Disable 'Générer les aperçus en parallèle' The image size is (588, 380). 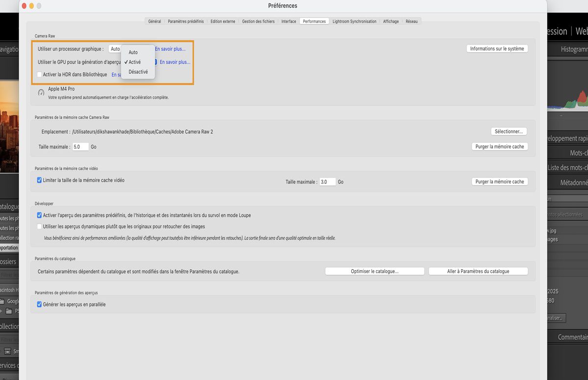point(39,304)
